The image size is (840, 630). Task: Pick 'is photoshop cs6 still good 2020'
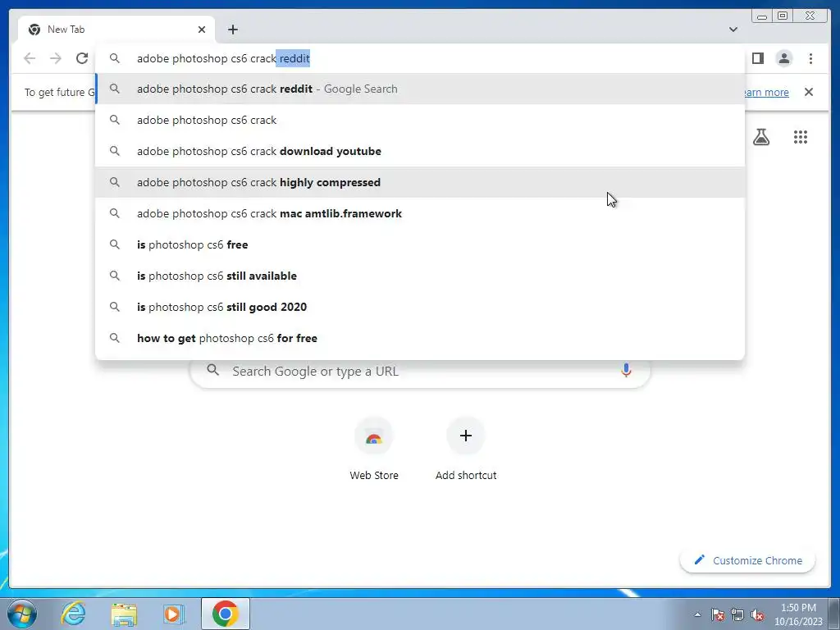[420, 307]
